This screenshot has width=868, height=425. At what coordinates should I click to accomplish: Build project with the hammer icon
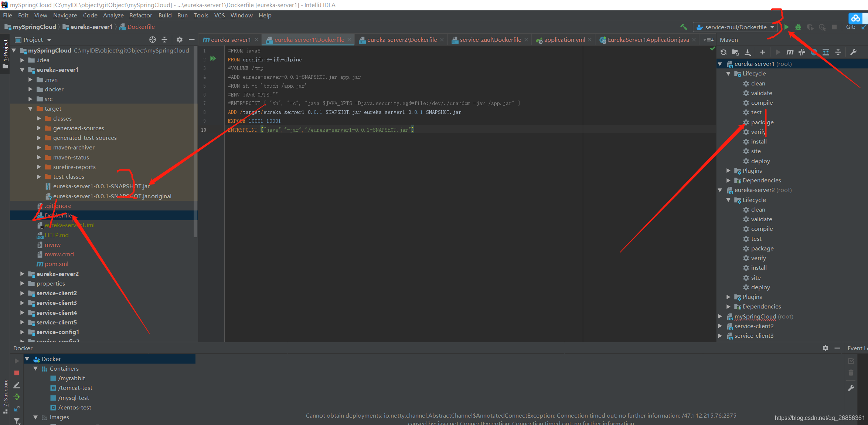(684, 27)
